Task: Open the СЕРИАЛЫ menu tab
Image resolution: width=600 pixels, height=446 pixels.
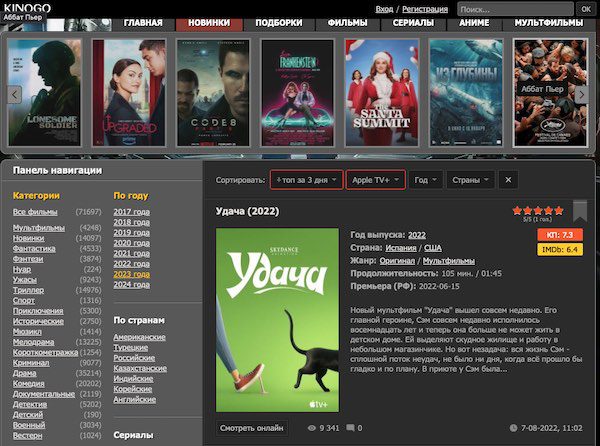Action: (x=413, y=23)
